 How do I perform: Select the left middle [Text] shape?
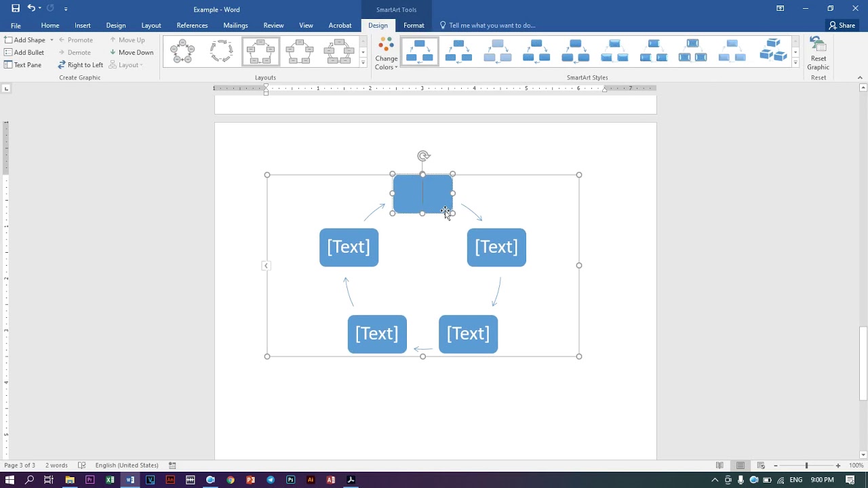pos(349,247)
